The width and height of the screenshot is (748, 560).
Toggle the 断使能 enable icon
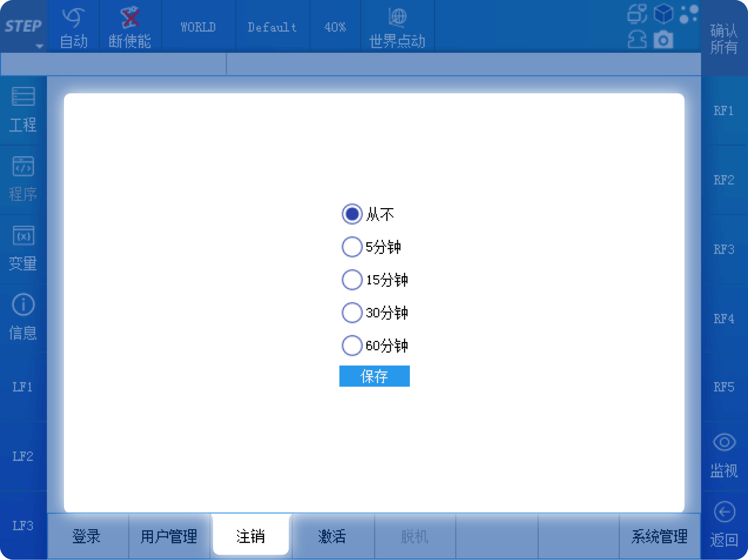[130, 27]
